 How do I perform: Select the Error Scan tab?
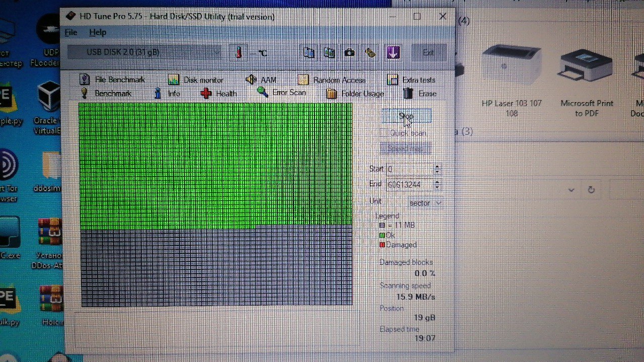(282, 93)
